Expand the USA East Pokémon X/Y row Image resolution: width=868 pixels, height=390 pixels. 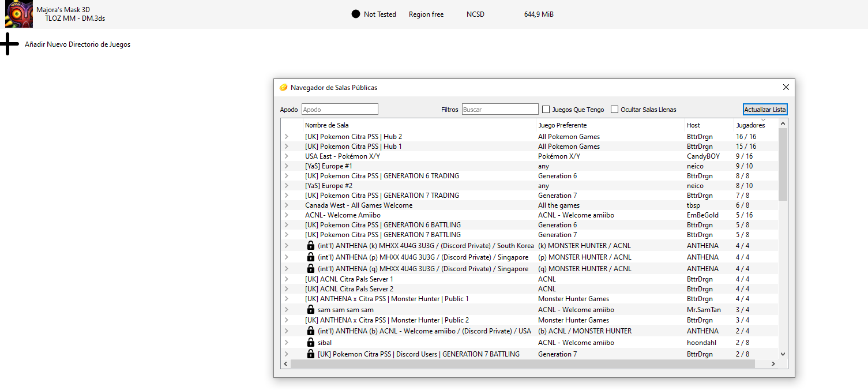coord(286,156)
